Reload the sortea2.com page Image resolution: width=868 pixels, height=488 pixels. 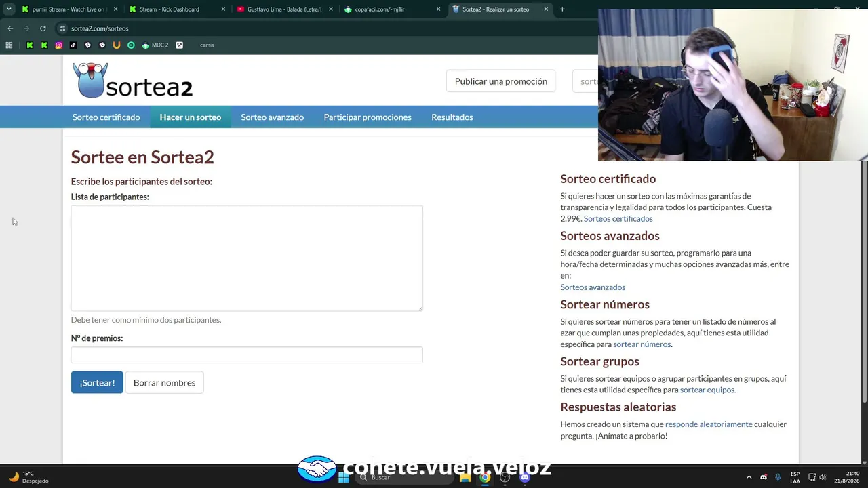[43, 28]
